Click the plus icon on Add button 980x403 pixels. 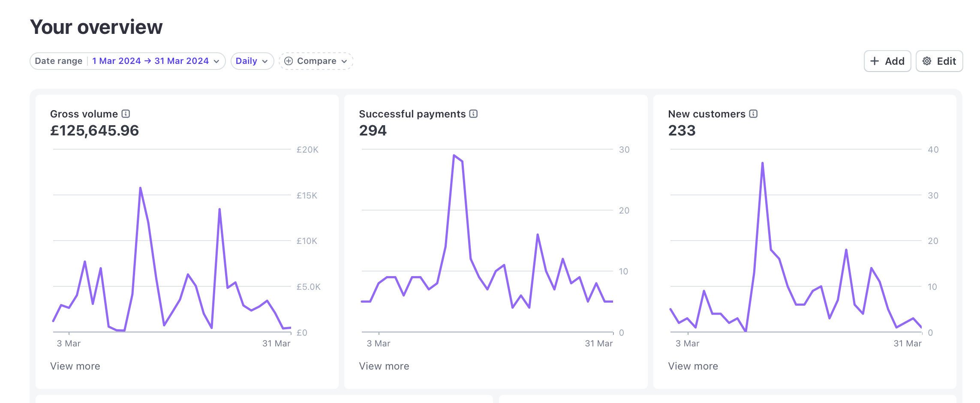pyautogui.click(x=875, y=61)
